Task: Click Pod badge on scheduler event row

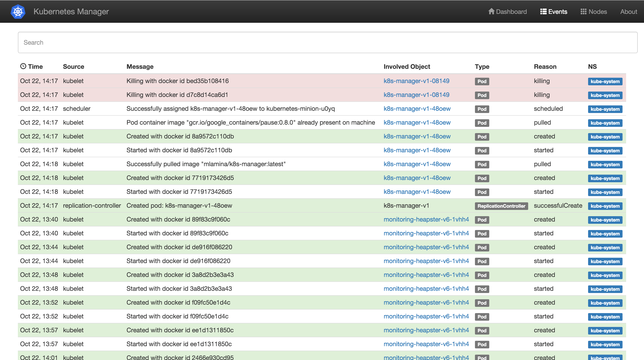Action: pyautogui.click(x=482, y=109)
